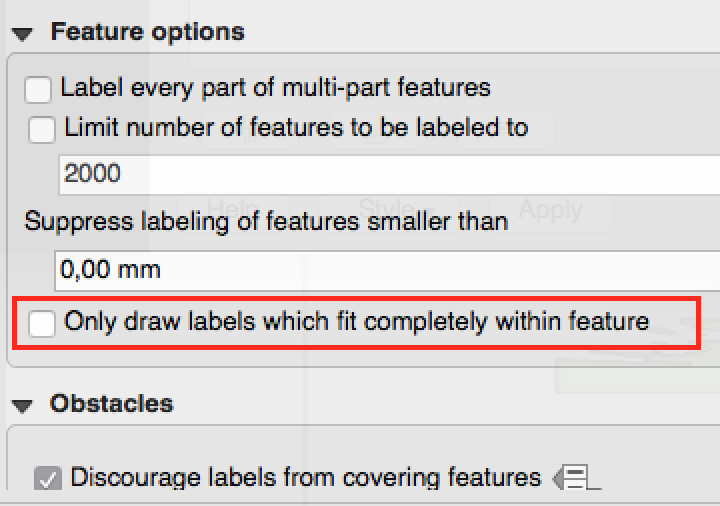Collapse the Obstacles section triangle
720x506 pixels.
click(x=22, y=405)
